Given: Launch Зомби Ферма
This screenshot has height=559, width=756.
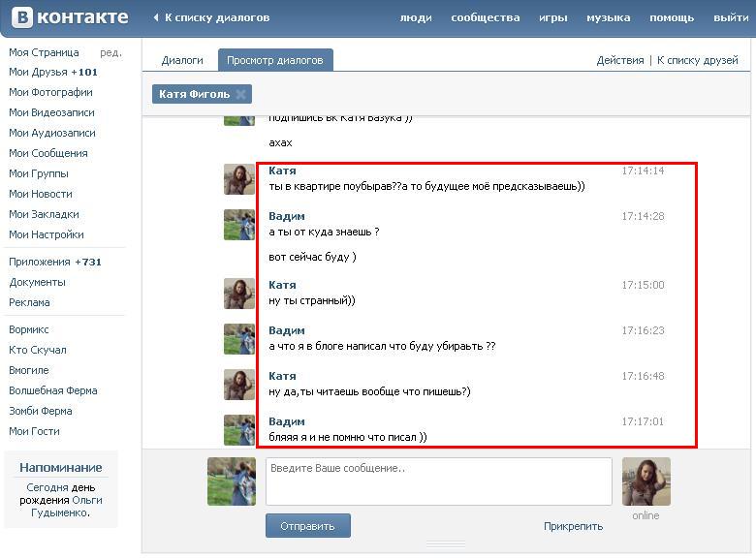Looking at the screenshot, I should pos(41,411).
